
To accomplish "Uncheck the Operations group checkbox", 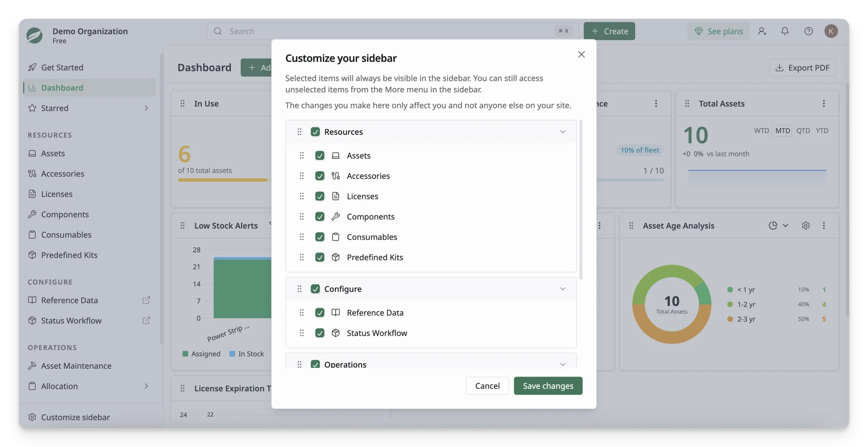I will coord(315,364).
